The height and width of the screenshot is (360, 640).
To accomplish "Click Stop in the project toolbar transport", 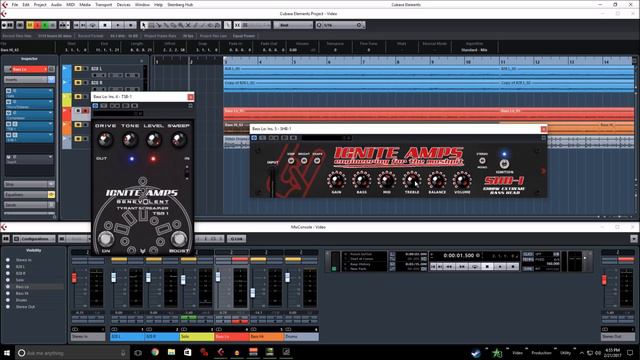I will pyautogui.click(x=105, y=25).
